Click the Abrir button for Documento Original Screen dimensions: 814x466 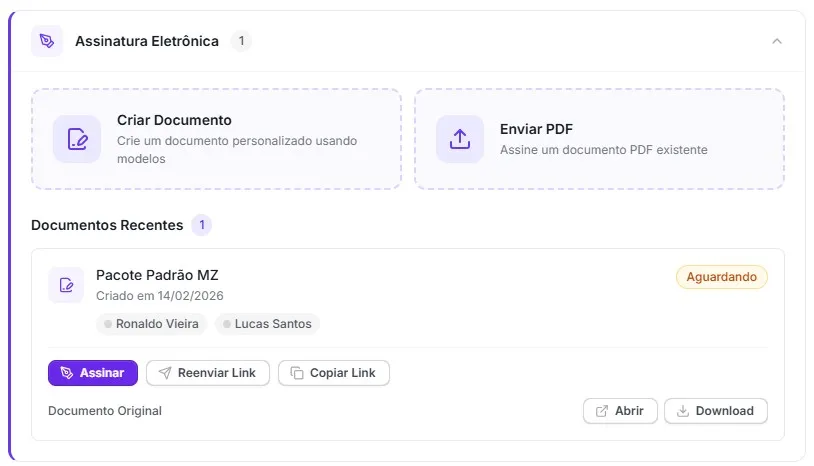(x=620, y=411)
